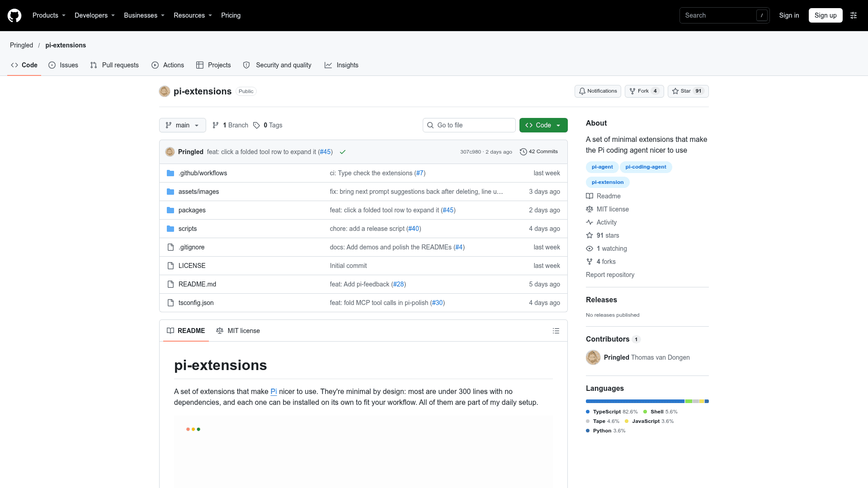Click the Star button

[x=688, y=91]
